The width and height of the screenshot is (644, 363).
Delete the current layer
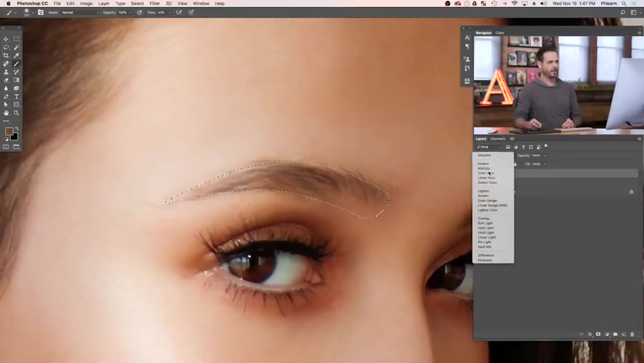coord(632,334)
